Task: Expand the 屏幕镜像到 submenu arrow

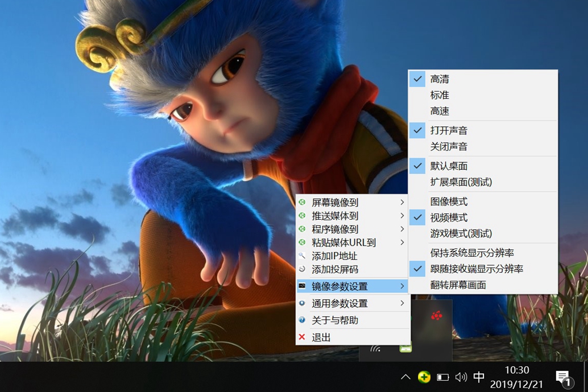Action: [402, 202]
